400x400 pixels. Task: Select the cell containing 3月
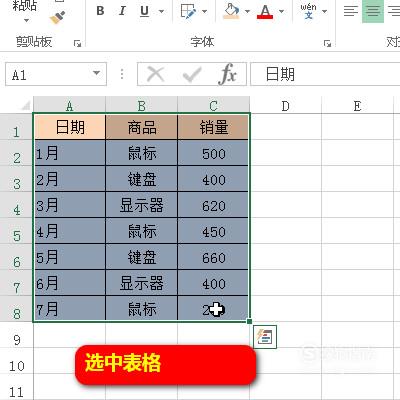(x=70, y=205)
